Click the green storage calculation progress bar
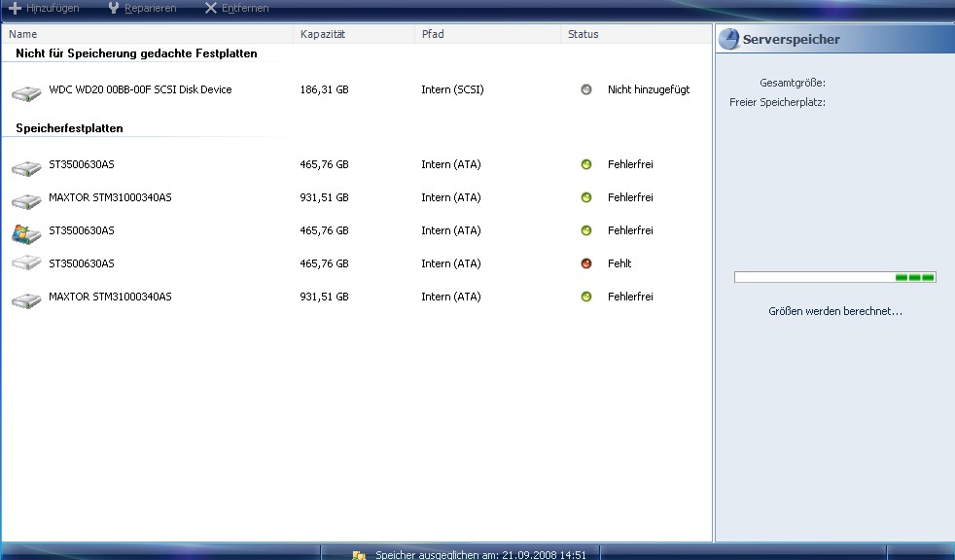 834,278
